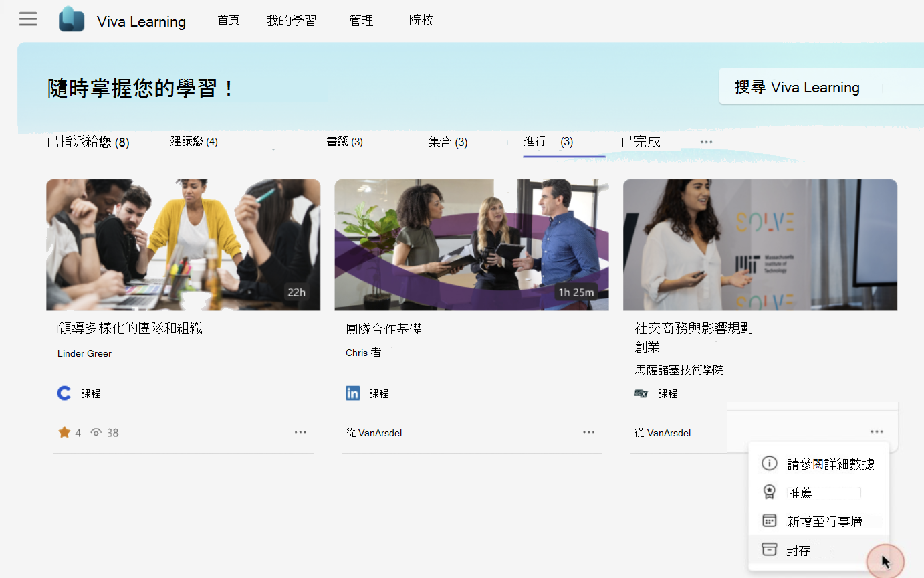Click the Viva Learning app title
The height and width of the screenshot is (578, 924).
pos(141,21)
